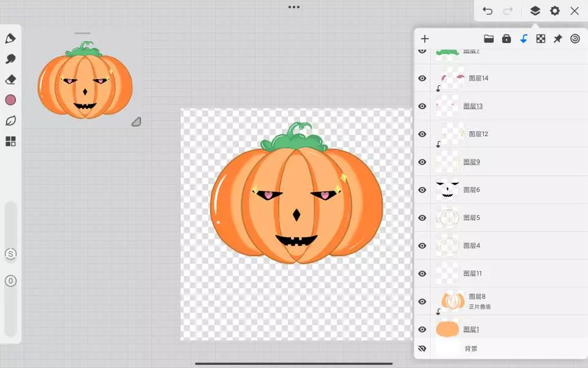The width and height of the screenshot is (588, 368).
Task: Select the leaf-shaped selection tool
Action: pyautogui.click(x=10, y=121)
